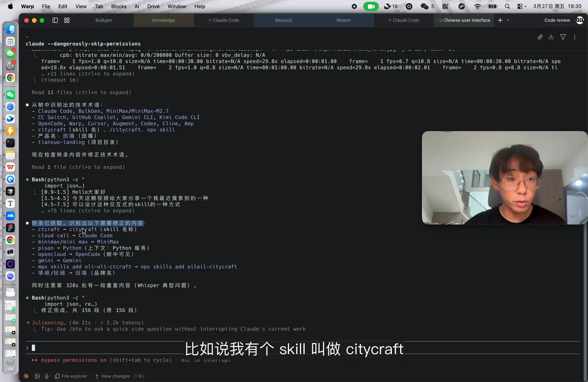
Task: Expand the new tab options chevron
Action: pos(508,20)
